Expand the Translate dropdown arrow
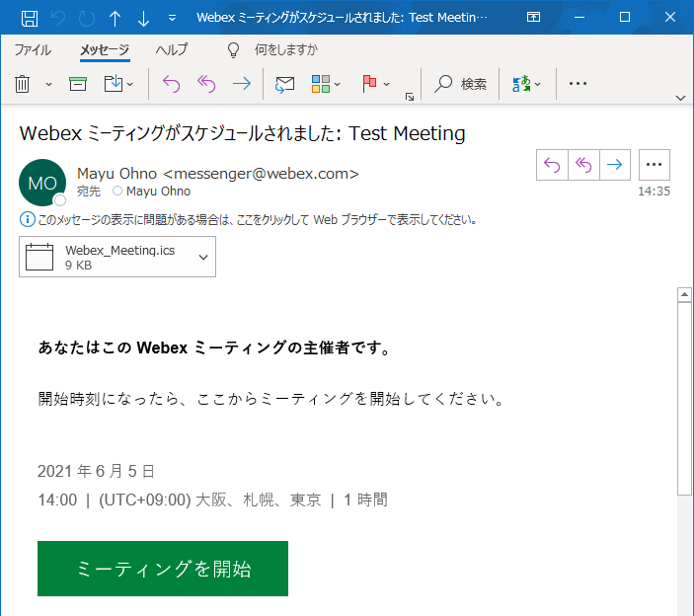The image size is (694, 616). (x=538, y=84)
